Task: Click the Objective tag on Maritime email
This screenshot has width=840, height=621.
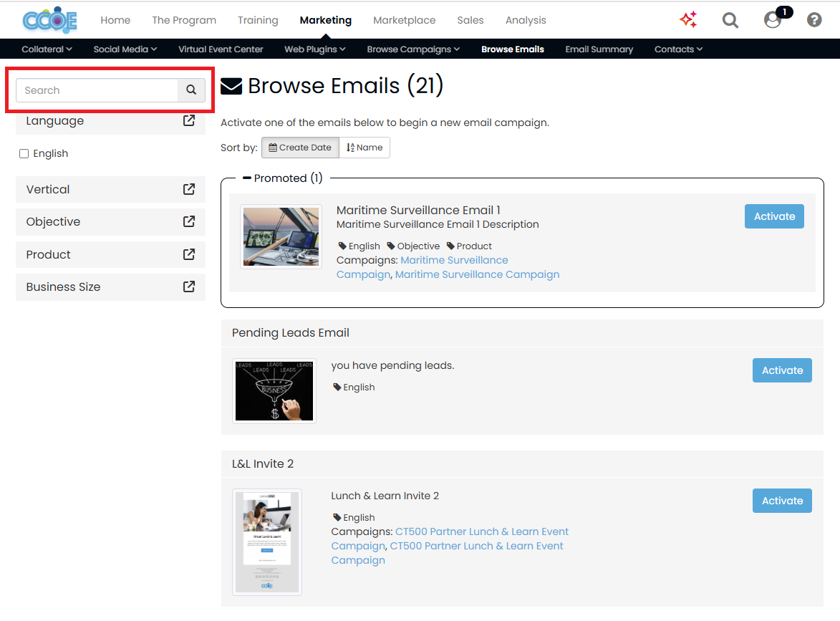Action: click(413, 246)
